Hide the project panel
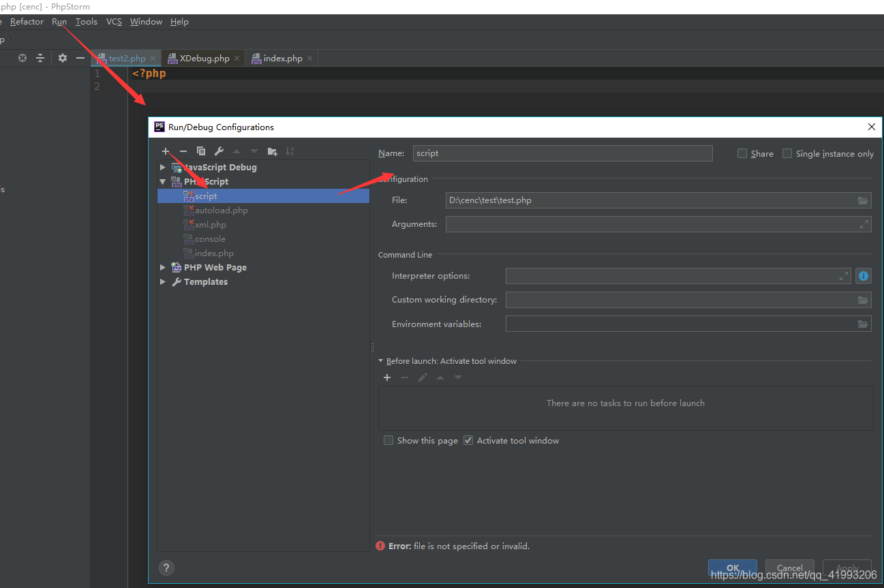Screen dimensions: 884x588 [80, 58]
